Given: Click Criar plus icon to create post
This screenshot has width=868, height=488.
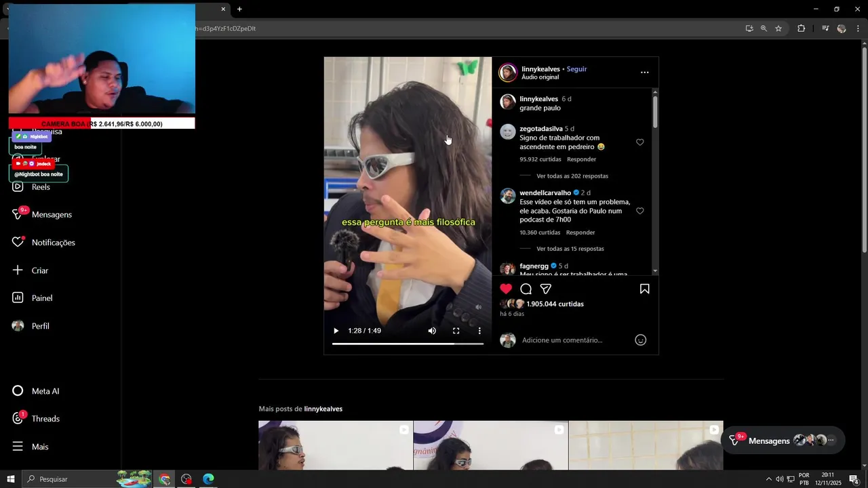Looking at the screenshot, I should 18,270.
